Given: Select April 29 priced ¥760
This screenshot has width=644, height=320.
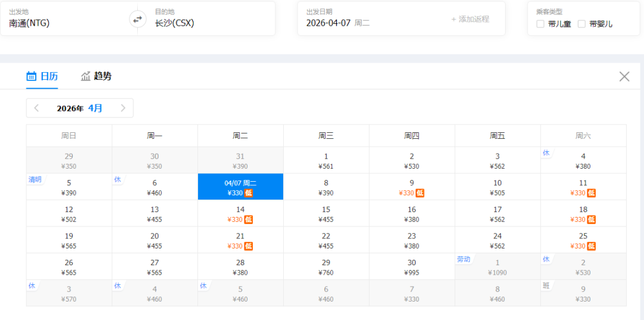Looking at the screenshot, I should coord(326,267).
